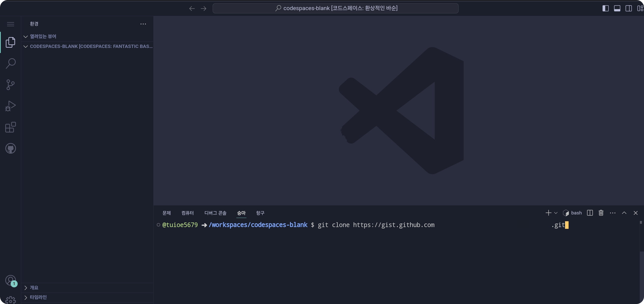The height and width of the screenshot is (304, 644).
Task: Open the Extensions view icon
Action: [10, 127]
